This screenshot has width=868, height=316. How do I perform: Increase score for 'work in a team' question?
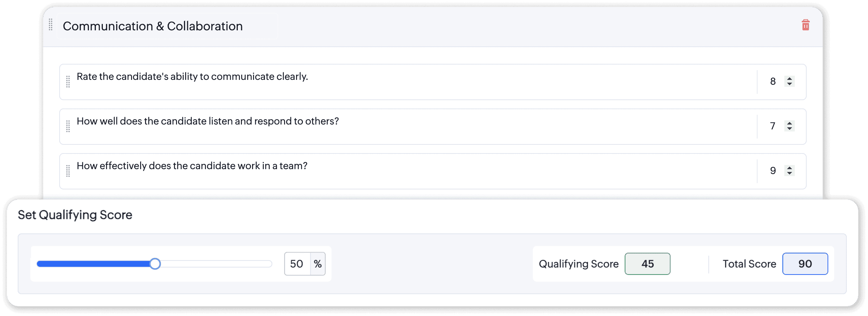coord(790,168)
